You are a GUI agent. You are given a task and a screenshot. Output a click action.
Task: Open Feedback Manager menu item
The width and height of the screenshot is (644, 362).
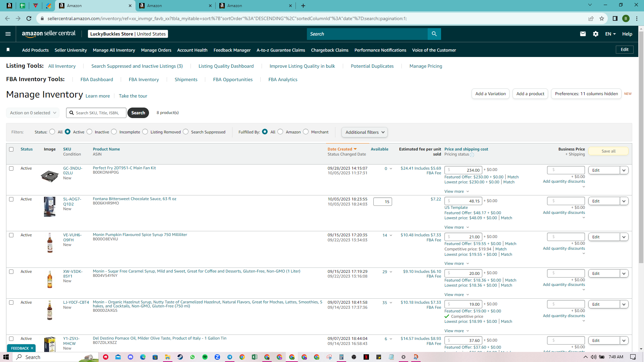(232, 50)
